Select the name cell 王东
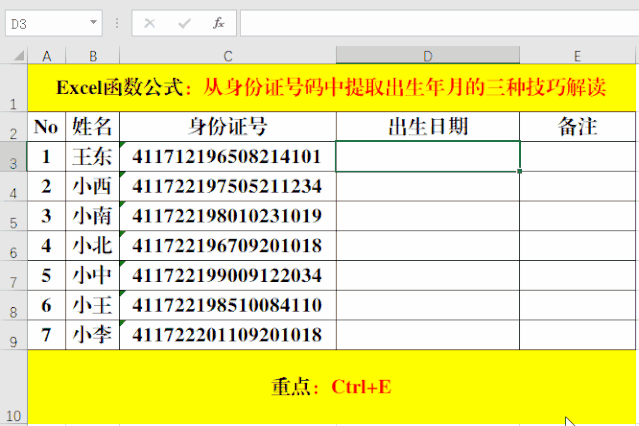 click(x=93, y=157)
